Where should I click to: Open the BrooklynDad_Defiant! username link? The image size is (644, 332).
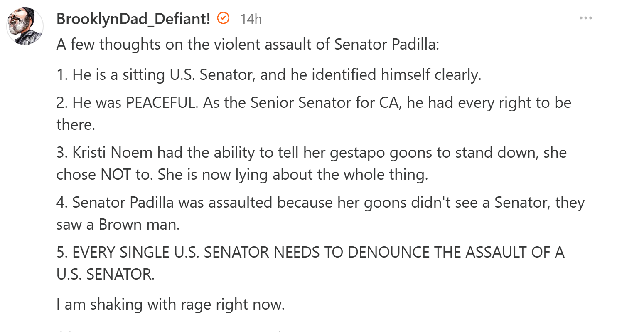click(133, 19)
